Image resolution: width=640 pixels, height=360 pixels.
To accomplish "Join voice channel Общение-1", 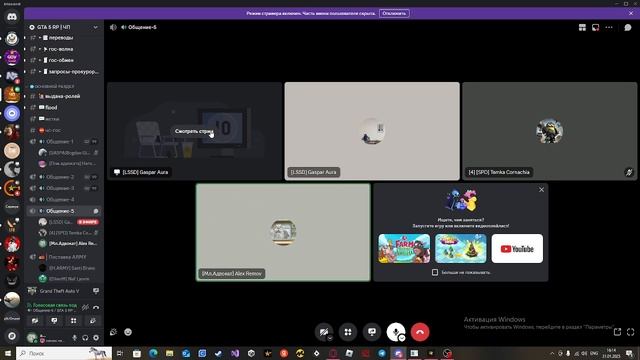I will coord(63,142).
